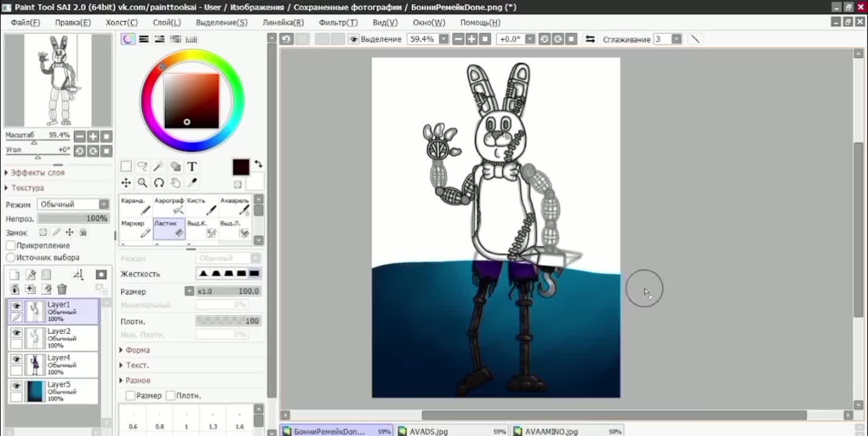Open the Режим blending mode dropdown

[73, 205]
